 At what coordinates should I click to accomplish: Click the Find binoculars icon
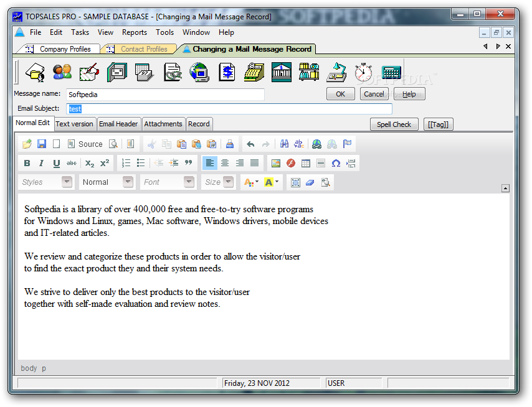point(284,144)
